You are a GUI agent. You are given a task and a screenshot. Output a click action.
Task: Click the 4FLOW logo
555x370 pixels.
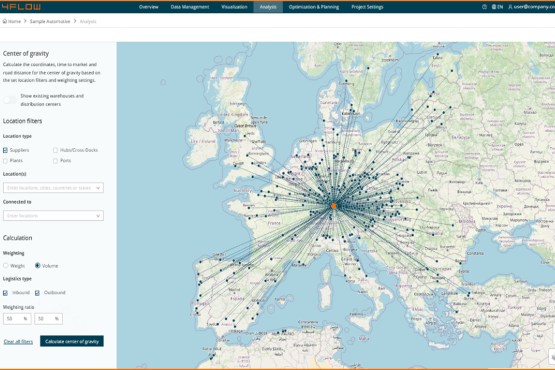click(21, 7)
